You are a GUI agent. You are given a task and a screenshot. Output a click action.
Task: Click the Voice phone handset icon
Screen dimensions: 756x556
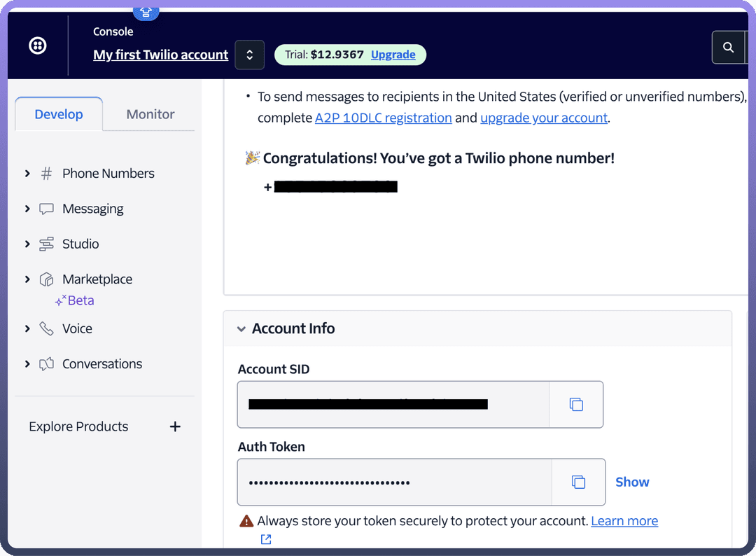pos(46,328)
